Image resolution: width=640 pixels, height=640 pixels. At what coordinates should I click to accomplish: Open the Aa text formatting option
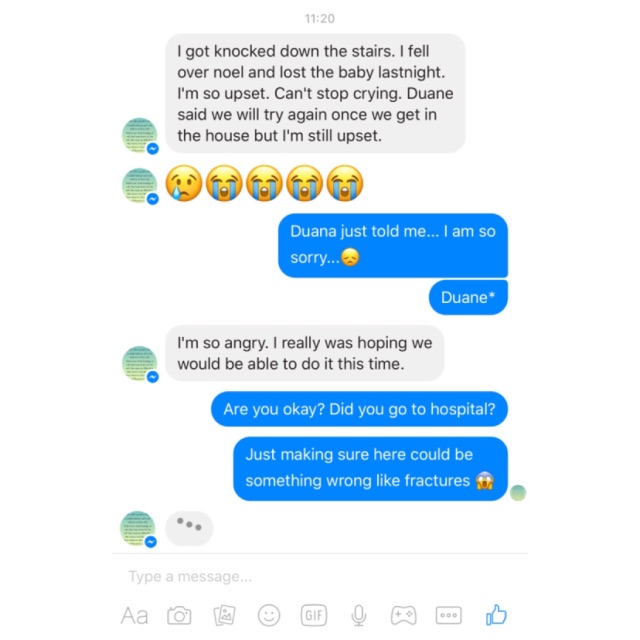point(134,616)
